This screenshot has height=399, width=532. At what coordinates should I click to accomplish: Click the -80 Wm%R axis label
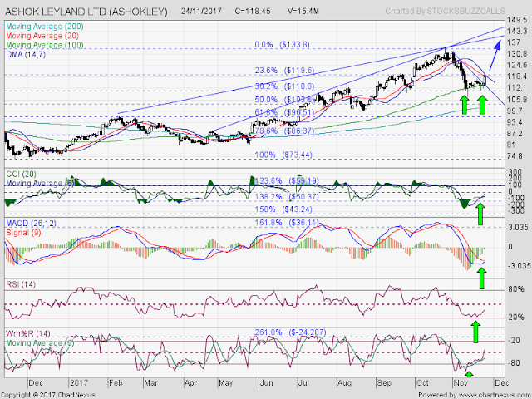pyautogui.click(x=515, y=363)
